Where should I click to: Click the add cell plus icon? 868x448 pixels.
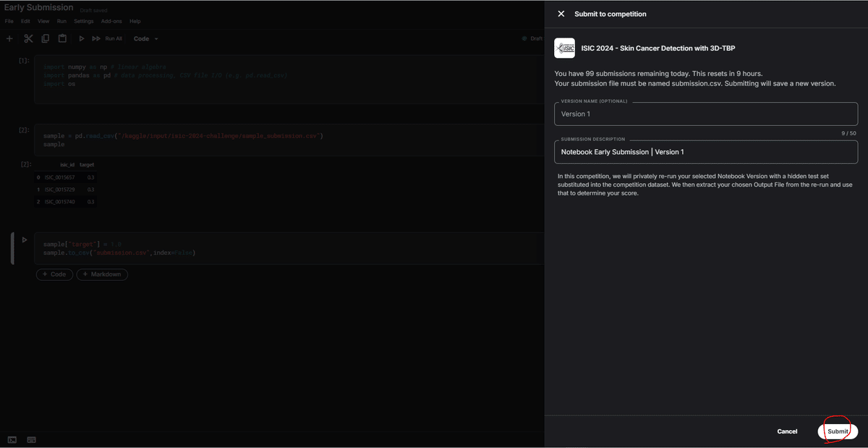pos(9,38)
